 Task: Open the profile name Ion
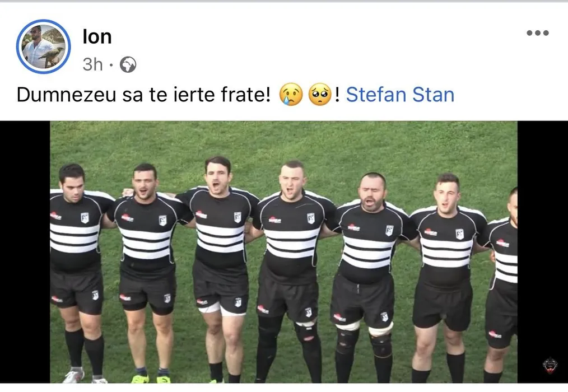click(x=97, y=36)
